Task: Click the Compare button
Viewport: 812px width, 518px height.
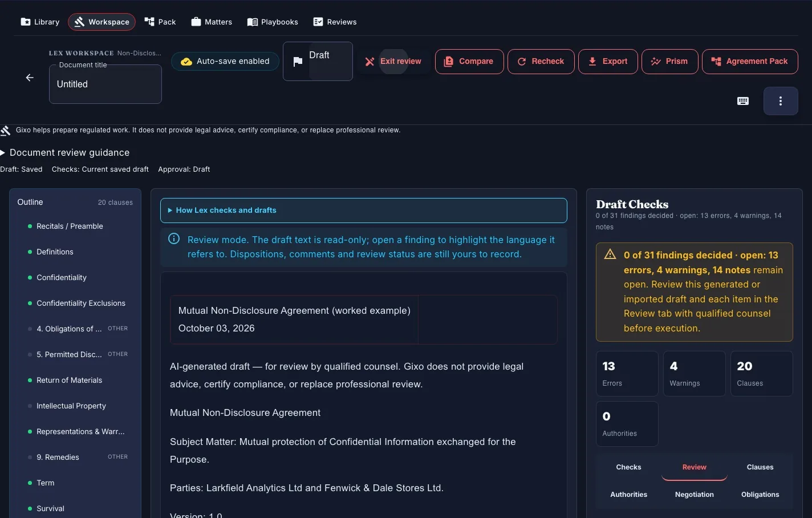Action: 469,62
